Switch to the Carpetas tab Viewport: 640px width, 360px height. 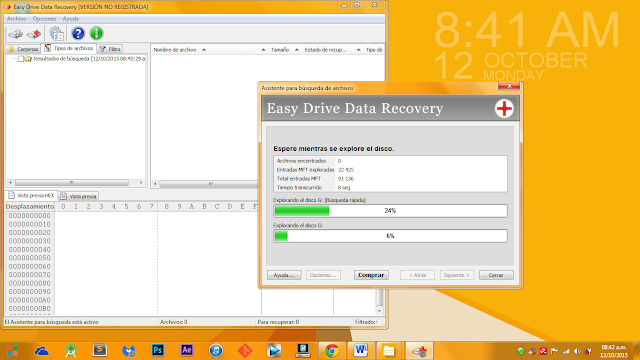23,49
